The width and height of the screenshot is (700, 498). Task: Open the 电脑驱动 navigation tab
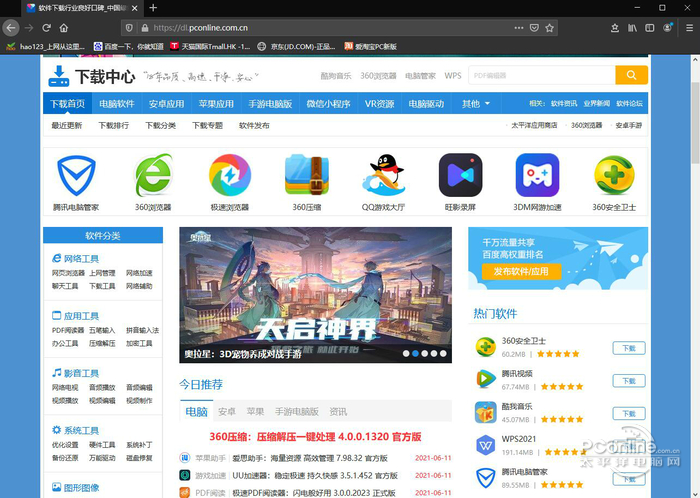426,104
